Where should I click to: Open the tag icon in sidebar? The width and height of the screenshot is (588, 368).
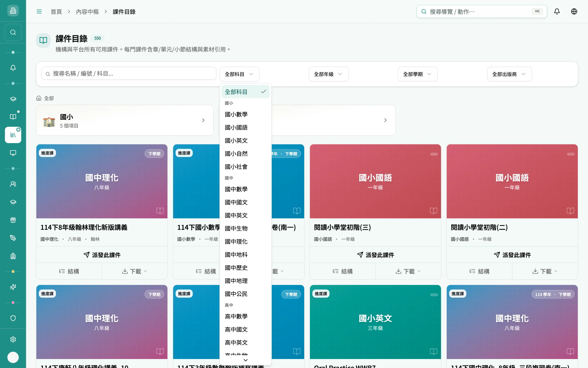pos(13,238)
